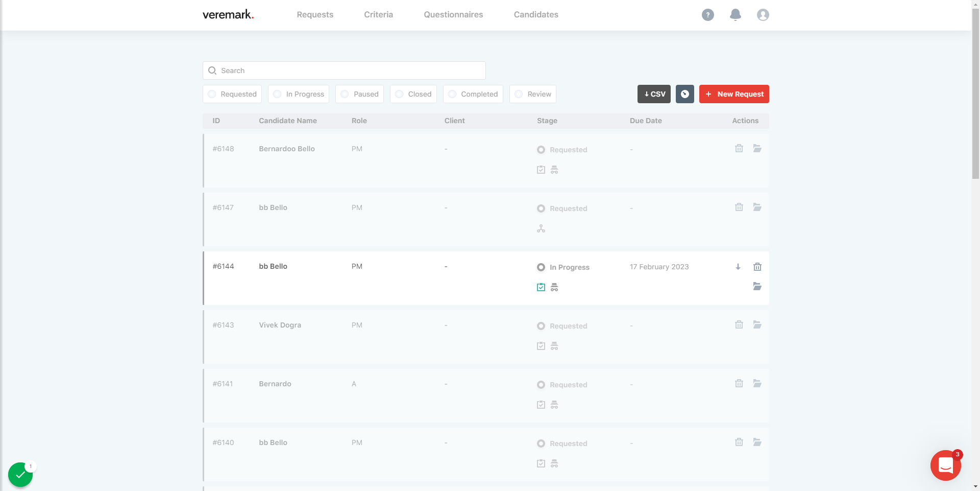Open folder icon for request #6144
Image resolution: width=980 pixels, height=491 pixels.
click(757, 286)
